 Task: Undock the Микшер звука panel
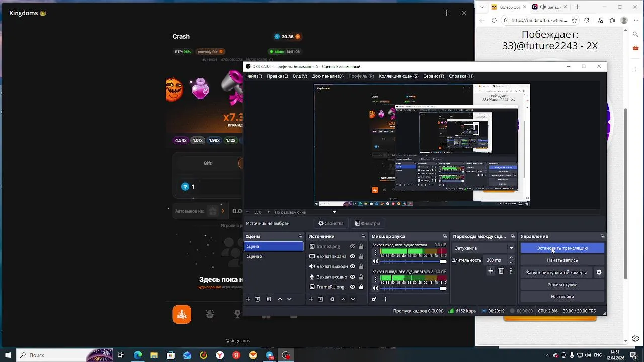coord(445,236)
